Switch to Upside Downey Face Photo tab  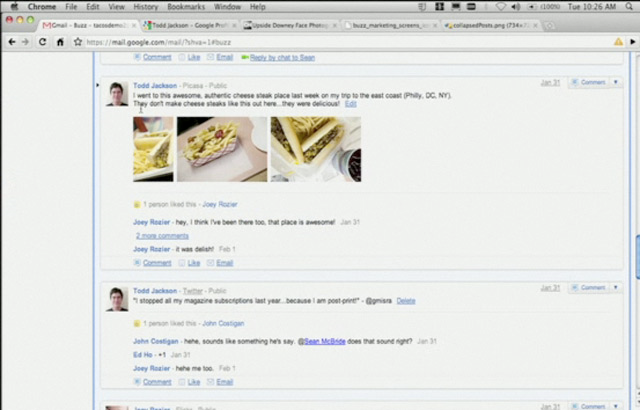click(290, 25)
